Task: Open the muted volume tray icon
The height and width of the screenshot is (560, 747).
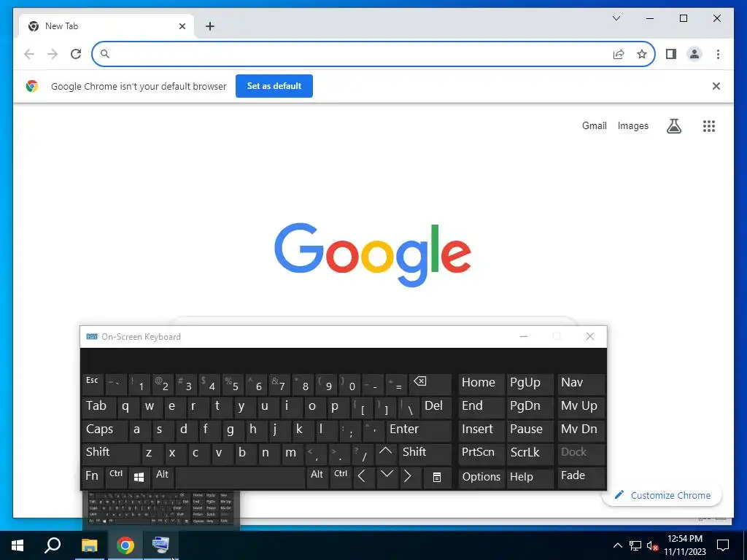Action: point(652,545)
